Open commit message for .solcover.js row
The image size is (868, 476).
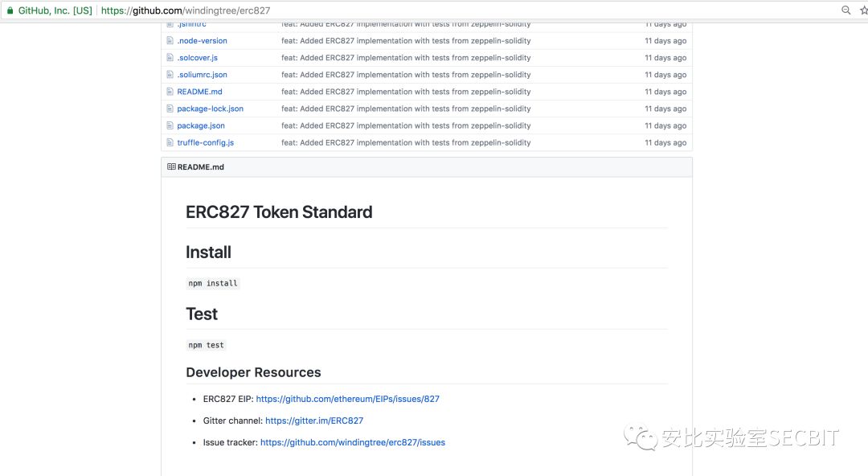point(406,58)
